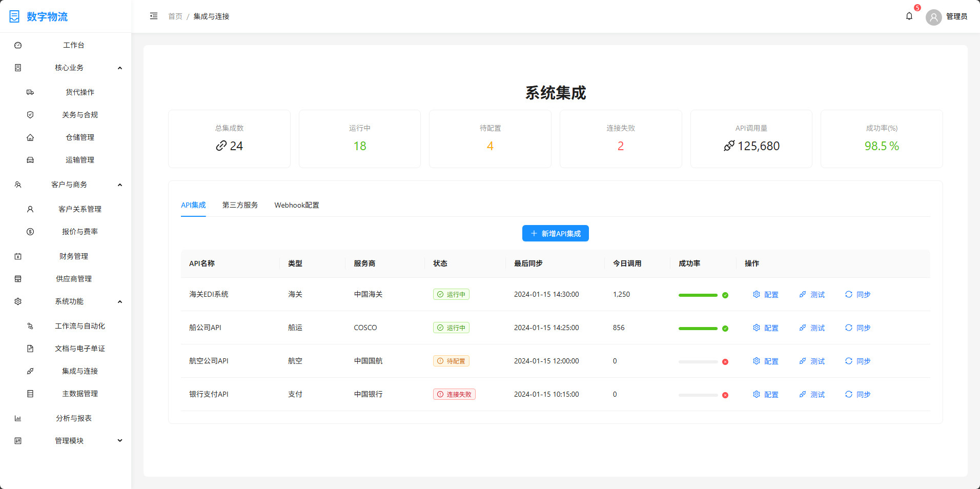
Task: Collapse the 核心业务 section
Action: point(120,67)
